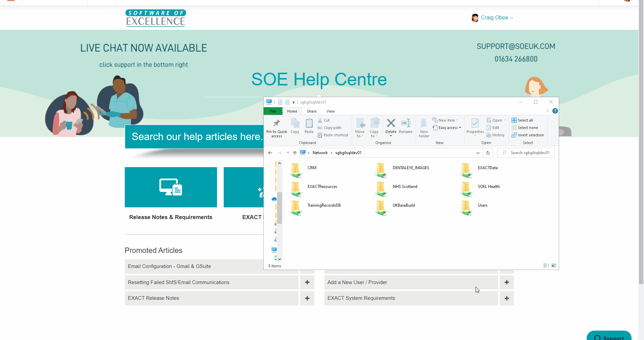Open the Craig Obee account dropdown

(496, 17)
